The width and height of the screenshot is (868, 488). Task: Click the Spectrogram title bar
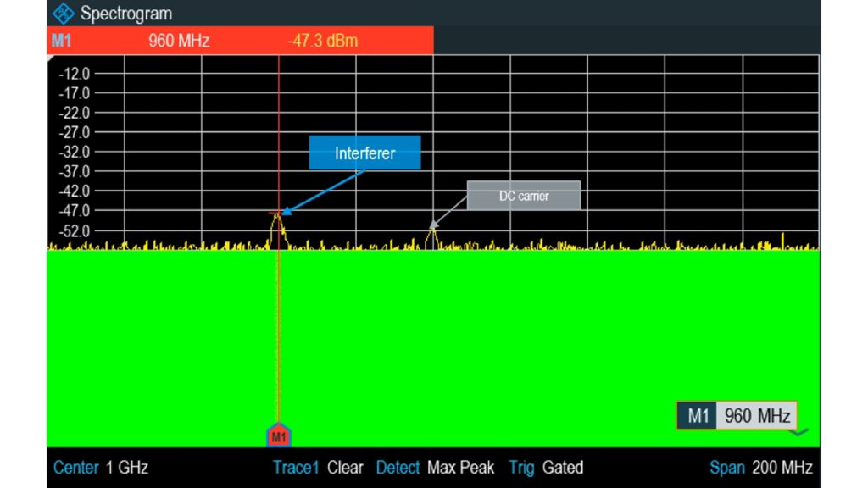[x=125, y=13]
